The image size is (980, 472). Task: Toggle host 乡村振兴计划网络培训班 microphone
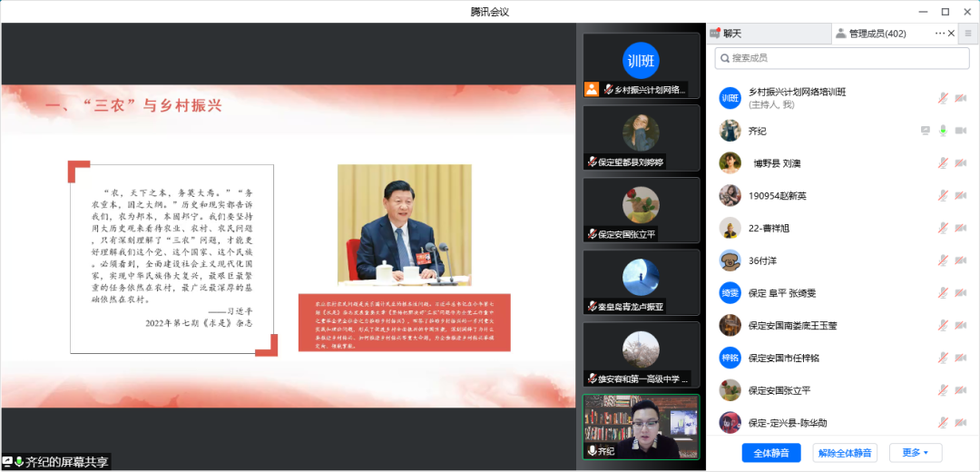click(943, 98)
